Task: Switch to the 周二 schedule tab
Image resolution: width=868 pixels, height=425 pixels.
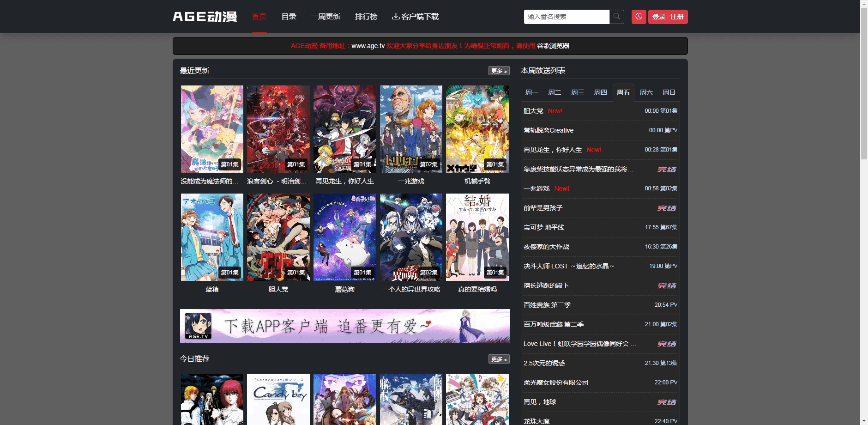Action: [555, 92]
